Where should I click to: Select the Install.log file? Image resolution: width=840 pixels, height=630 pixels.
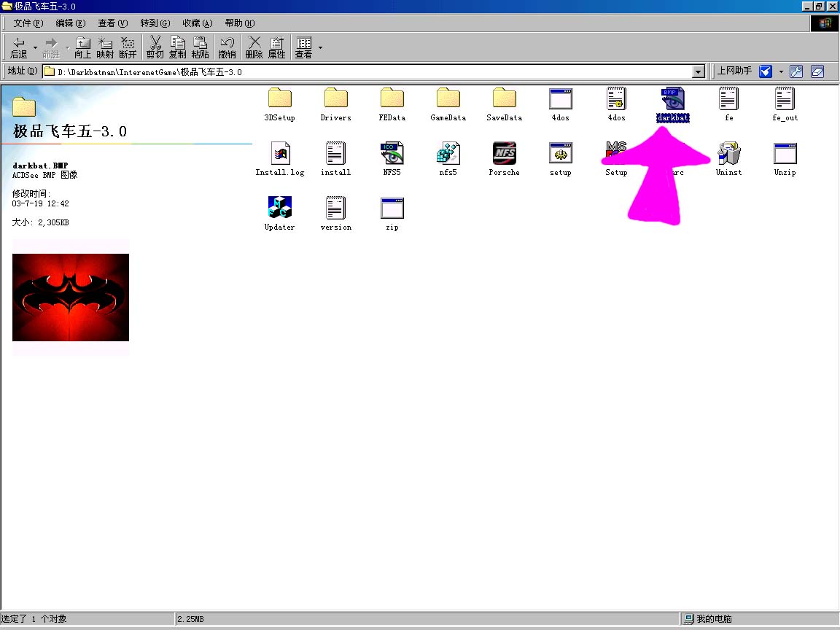coord(280,159)
